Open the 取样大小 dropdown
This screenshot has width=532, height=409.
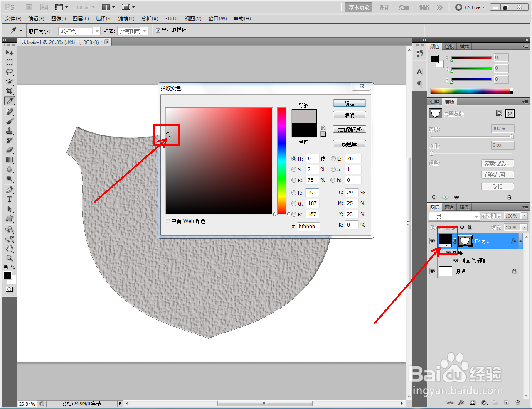point(79,31)
